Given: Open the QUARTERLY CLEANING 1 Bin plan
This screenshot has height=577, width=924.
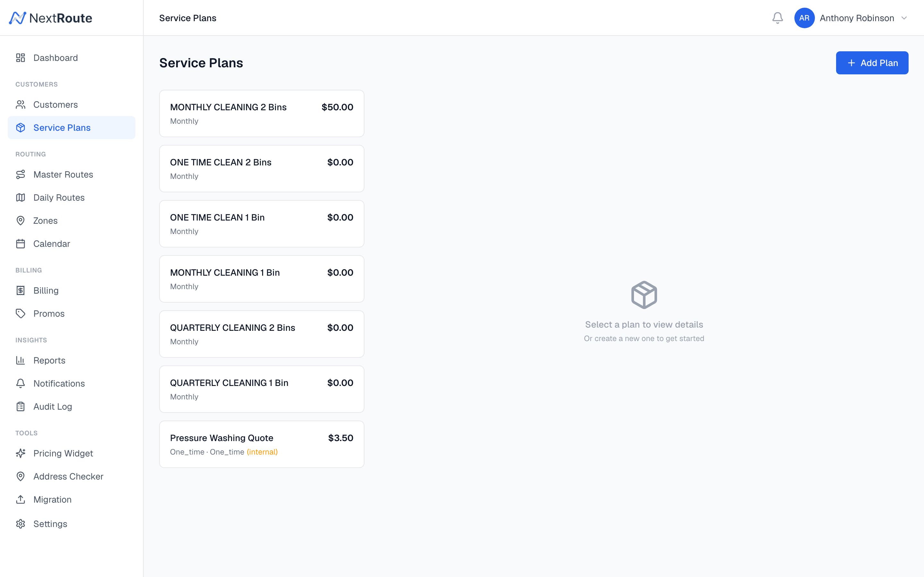Looking at the screenshot, I should [261, 389].
